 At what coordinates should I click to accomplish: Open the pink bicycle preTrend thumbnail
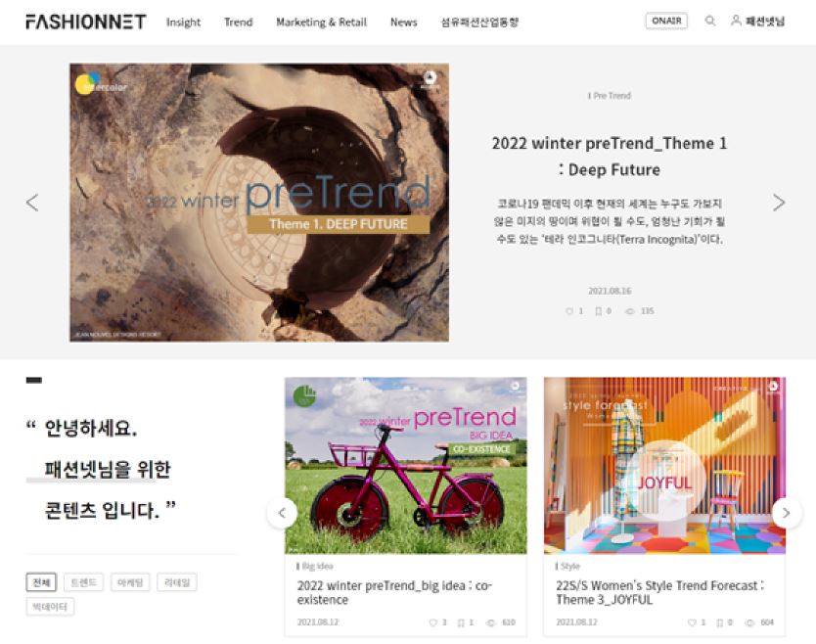[x=405, y=466]
